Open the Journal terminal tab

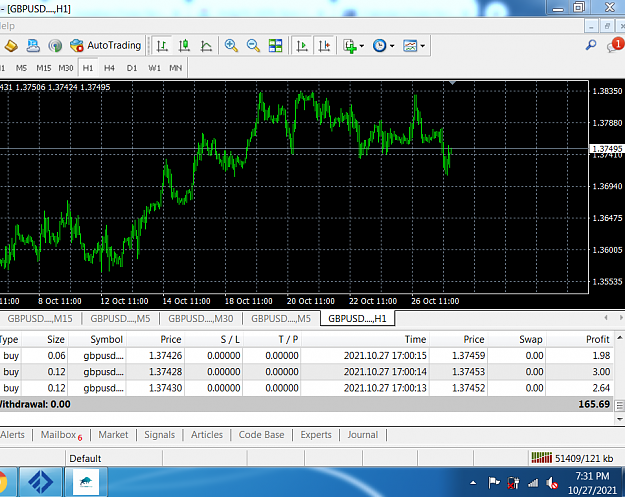pos(362,435)
